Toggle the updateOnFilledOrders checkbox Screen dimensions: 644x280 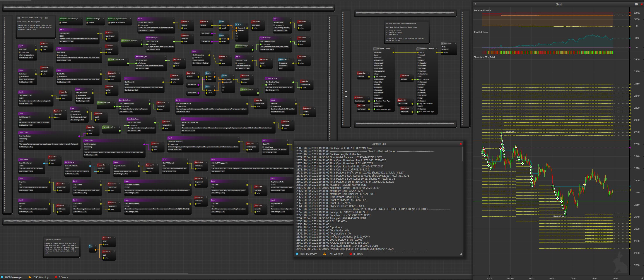(109, 23)
